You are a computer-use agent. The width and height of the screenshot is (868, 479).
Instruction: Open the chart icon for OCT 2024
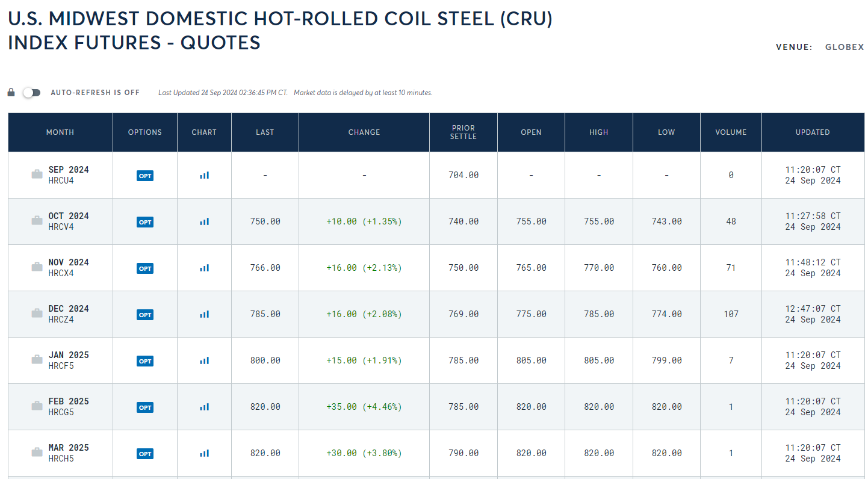[204, 221]
